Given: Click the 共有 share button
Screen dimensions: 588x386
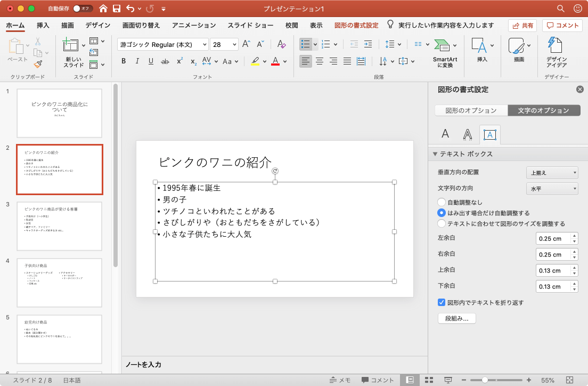Looking at the screenshot, I should tap(522, 25).
